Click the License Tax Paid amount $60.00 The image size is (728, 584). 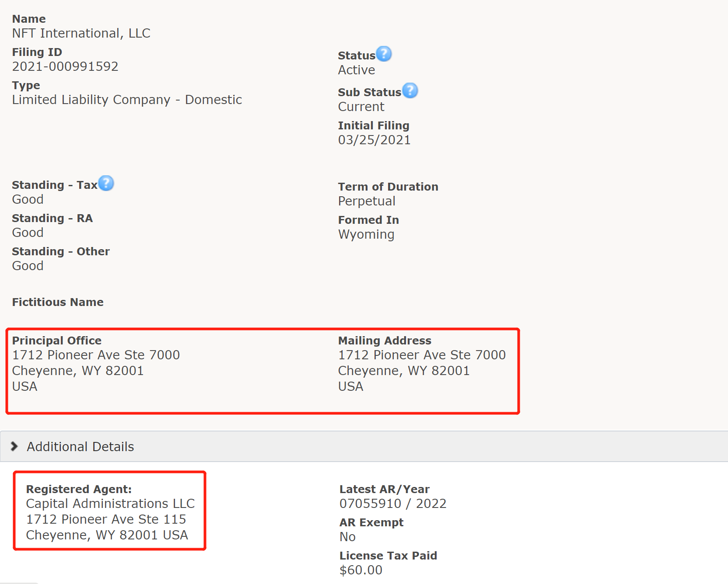[361, 570]
